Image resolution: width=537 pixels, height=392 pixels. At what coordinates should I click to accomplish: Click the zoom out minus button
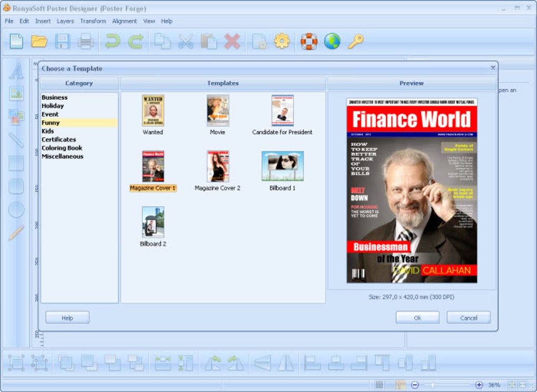click(x=415, y=385)
